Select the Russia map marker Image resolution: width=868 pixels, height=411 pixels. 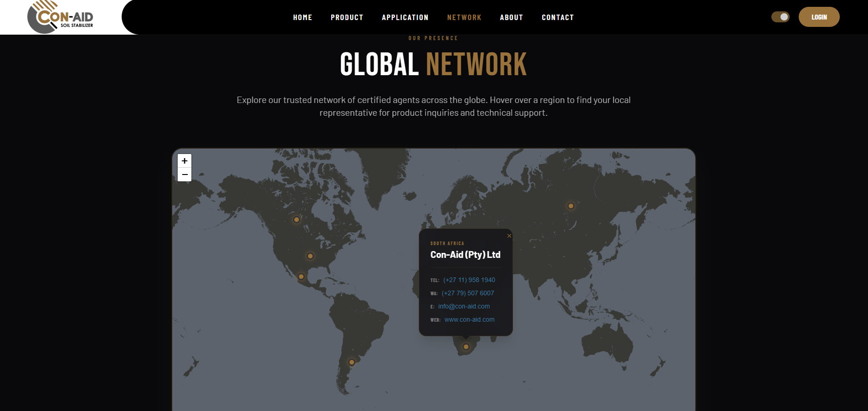pyautogui.click(x=571, y=206)
